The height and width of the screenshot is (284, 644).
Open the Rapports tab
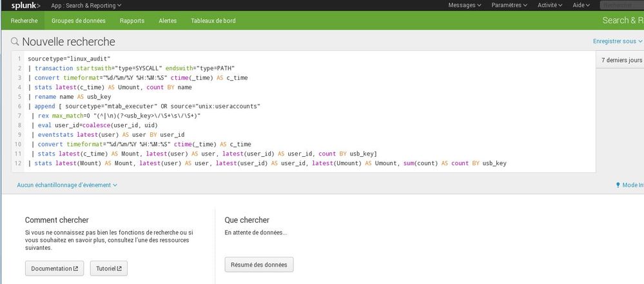pyautogui.click(x=132, y=21)
